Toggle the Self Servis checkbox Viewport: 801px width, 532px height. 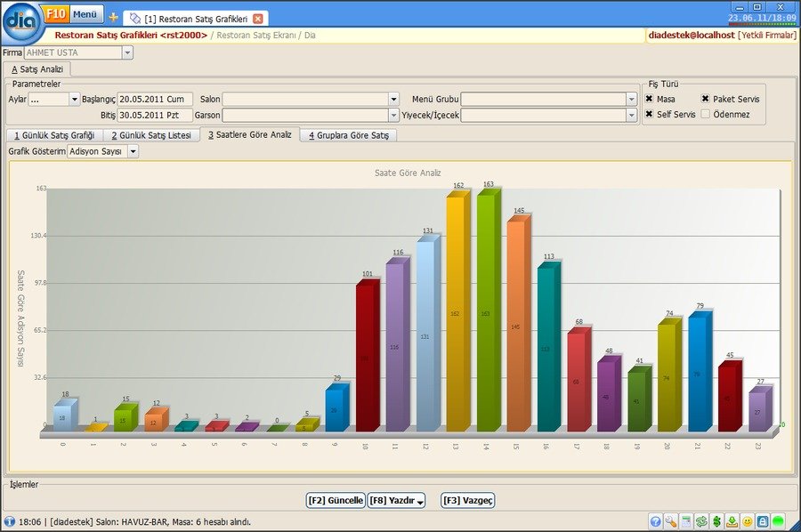pos(650,114)
